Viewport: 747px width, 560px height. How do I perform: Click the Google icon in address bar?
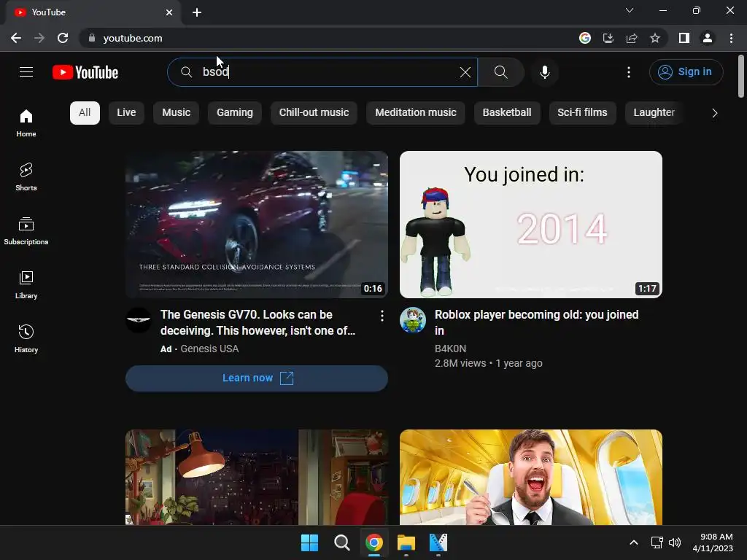585,38
